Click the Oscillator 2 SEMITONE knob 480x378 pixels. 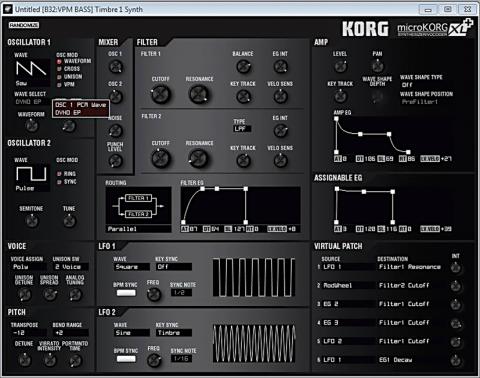[32, 221]
